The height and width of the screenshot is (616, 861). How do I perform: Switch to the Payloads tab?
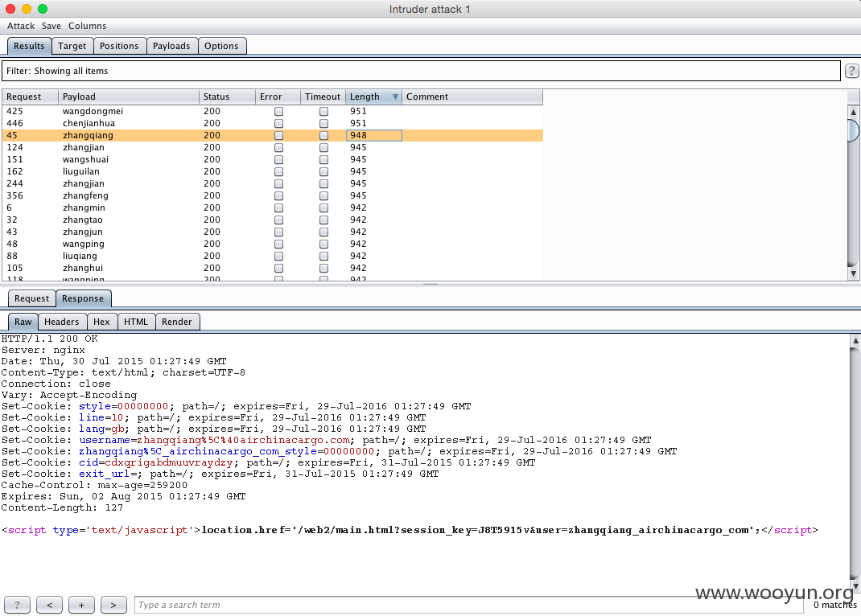click(x=171, y=46)
